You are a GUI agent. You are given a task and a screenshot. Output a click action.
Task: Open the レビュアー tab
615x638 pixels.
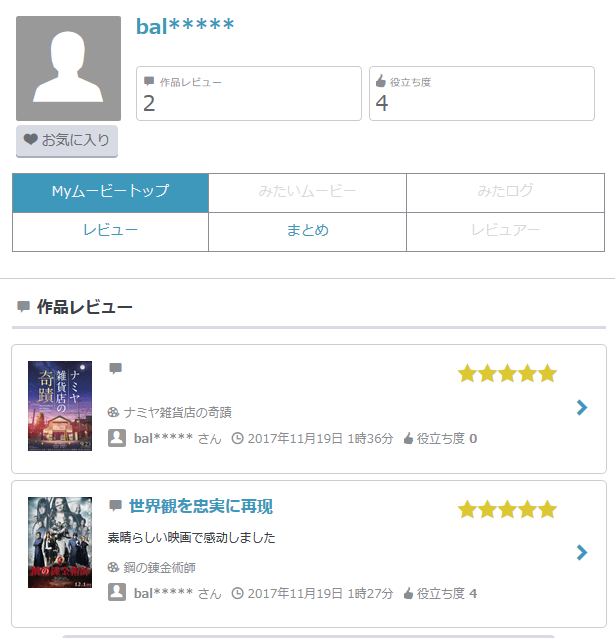coord(505,232)
